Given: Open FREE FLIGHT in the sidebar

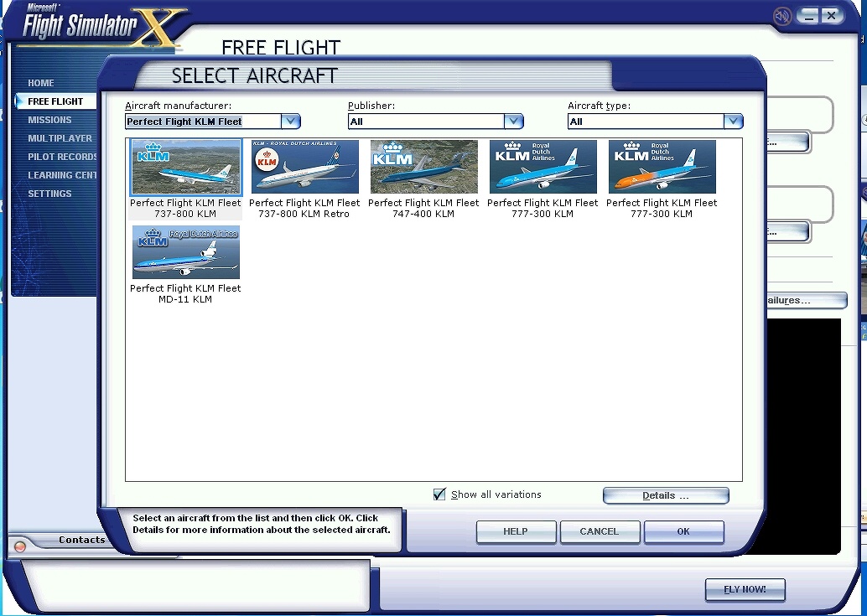Looking at the screenshot, I should (x=55, y=101).
